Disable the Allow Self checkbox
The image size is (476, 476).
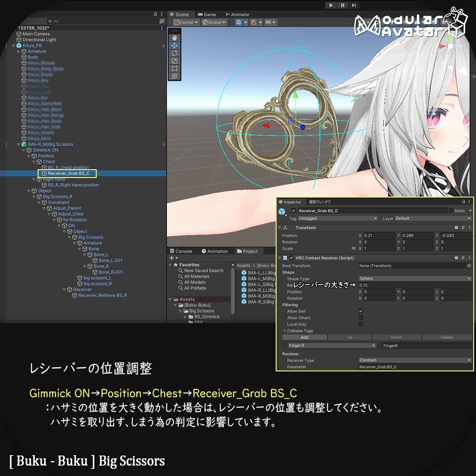click(361, 311)
